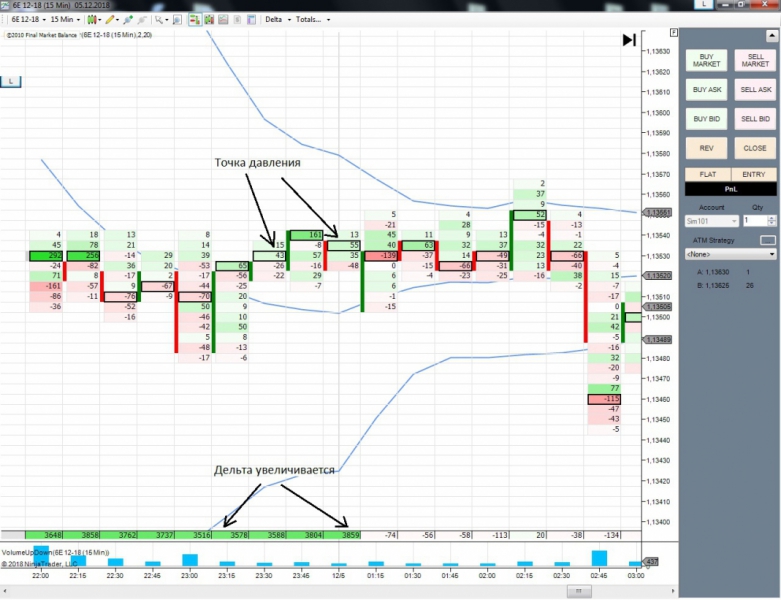Click the tallest volume bar at 22:00
This screenshot has height=600, width=781.
click(41, 555)
